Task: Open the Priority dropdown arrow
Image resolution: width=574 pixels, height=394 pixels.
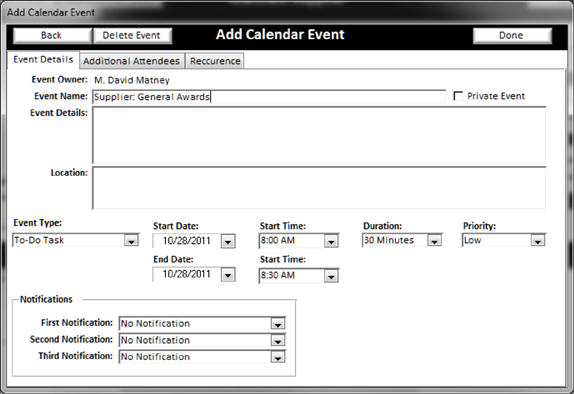Action: (x=538, y=241)
